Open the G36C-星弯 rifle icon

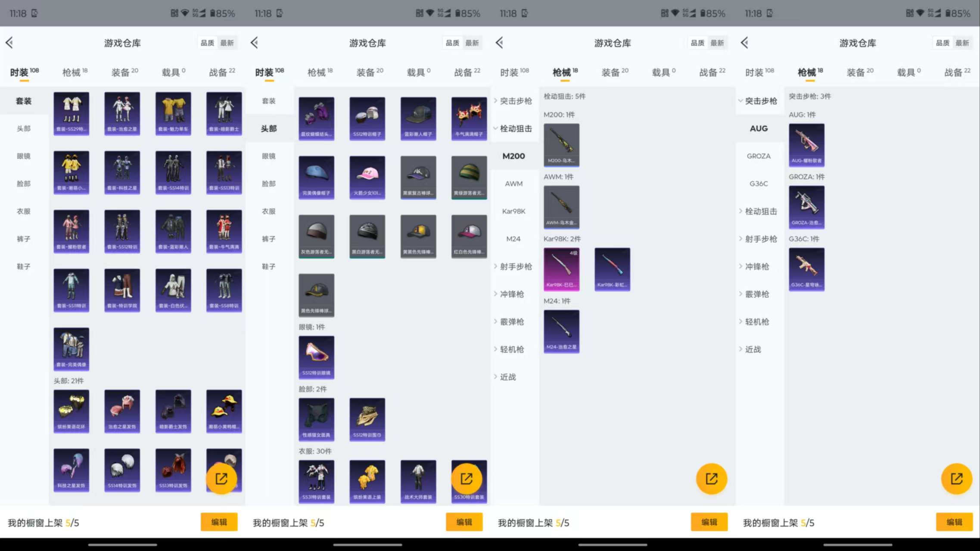point(806,269)
